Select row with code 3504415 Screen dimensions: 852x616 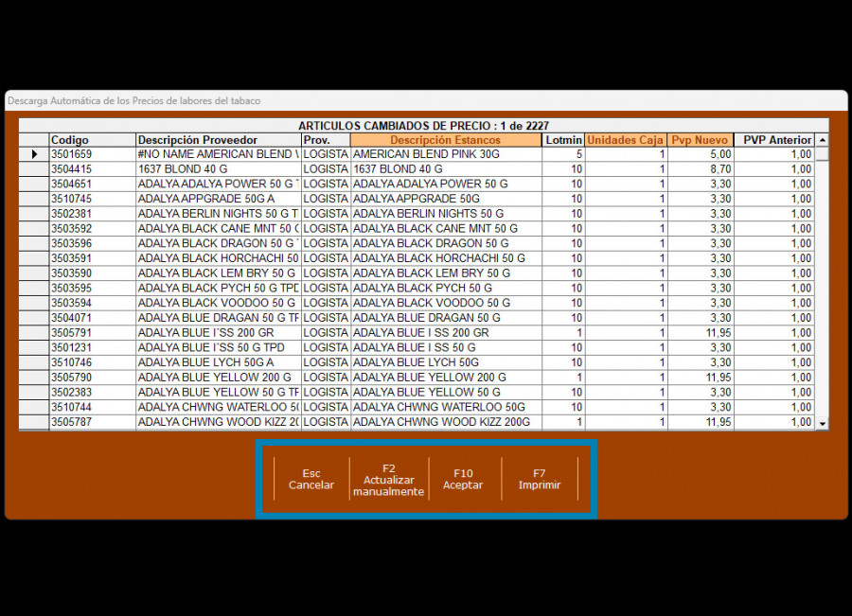92,169
